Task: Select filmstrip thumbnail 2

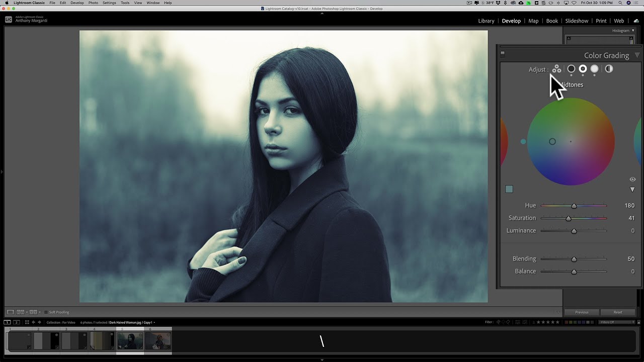Action: pos(46,341)
